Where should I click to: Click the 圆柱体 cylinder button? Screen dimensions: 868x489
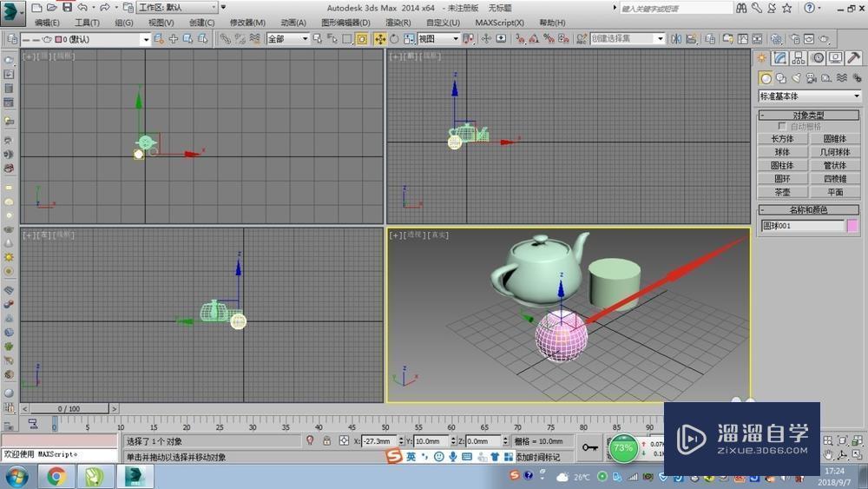(x=782, y=165)
